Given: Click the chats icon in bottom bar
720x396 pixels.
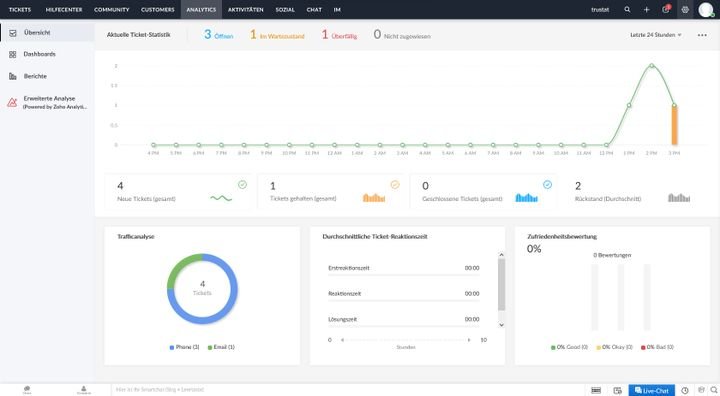Looking at the screenshot, I should tap(27, 390).
